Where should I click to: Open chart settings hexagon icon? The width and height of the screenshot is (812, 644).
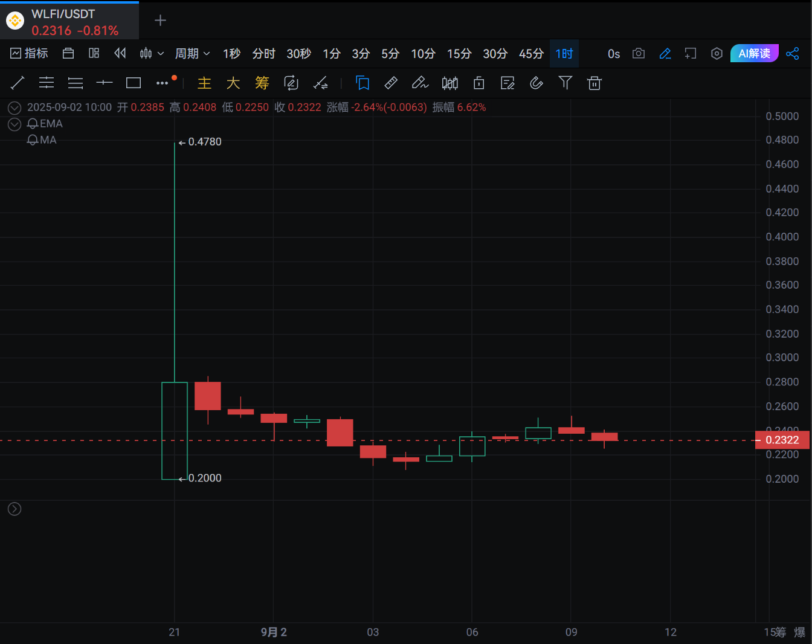[x=717, y=54]
